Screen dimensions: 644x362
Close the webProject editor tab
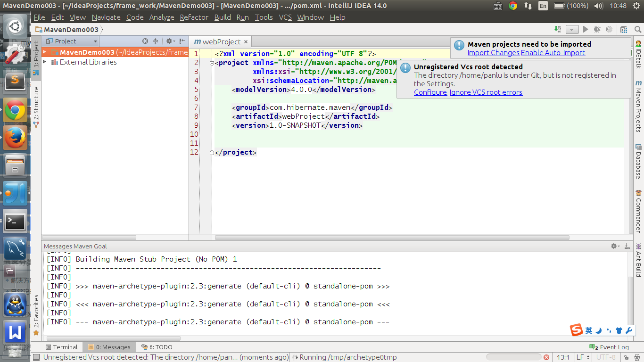246,42
